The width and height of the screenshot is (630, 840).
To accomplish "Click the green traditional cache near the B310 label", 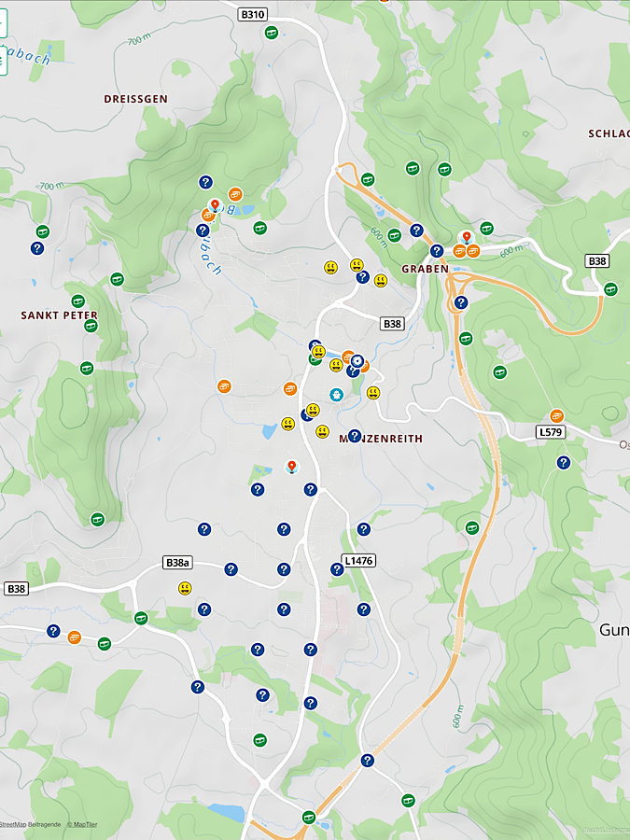I will click(272, 33).
